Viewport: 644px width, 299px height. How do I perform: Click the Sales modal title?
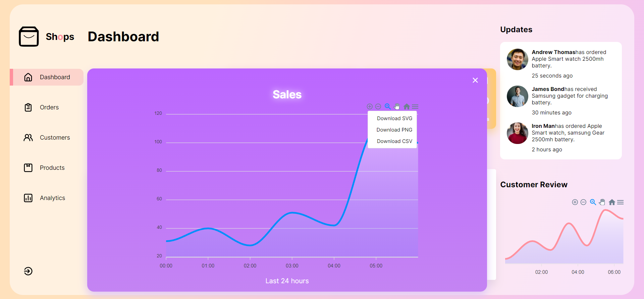[x=287, y=95]
